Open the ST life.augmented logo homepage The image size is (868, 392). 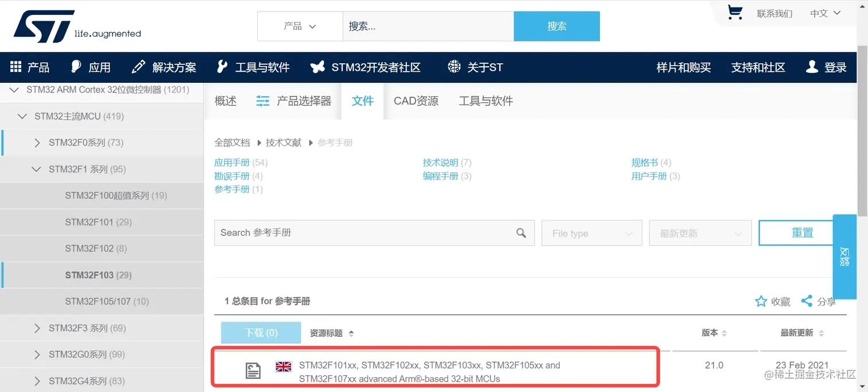point(77,26)
